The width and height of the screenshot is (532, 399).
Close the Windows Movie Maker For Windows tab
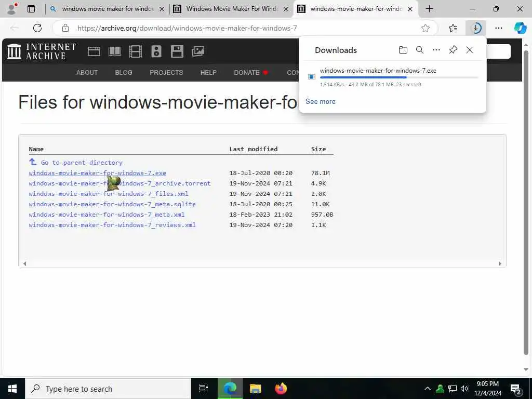pyautogui.click(x=286, y=9)
